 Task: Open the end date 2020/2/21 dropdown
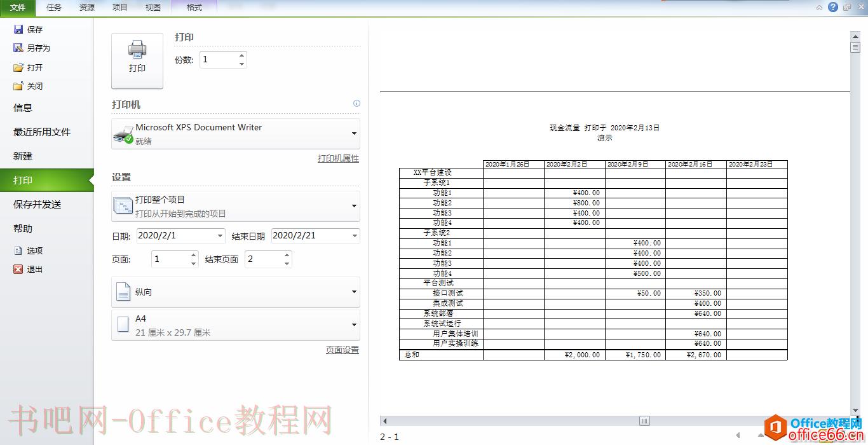click(354, 236)
